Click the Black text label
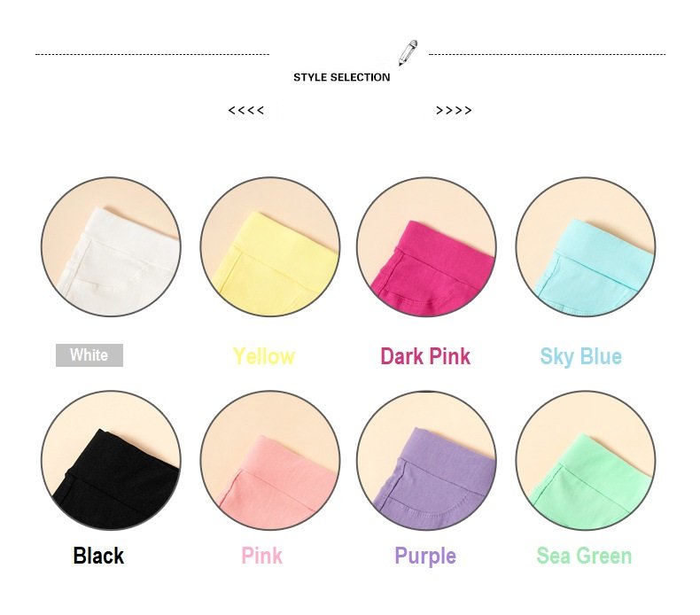The height and width of the screenshot is (615, 700). 98,556
